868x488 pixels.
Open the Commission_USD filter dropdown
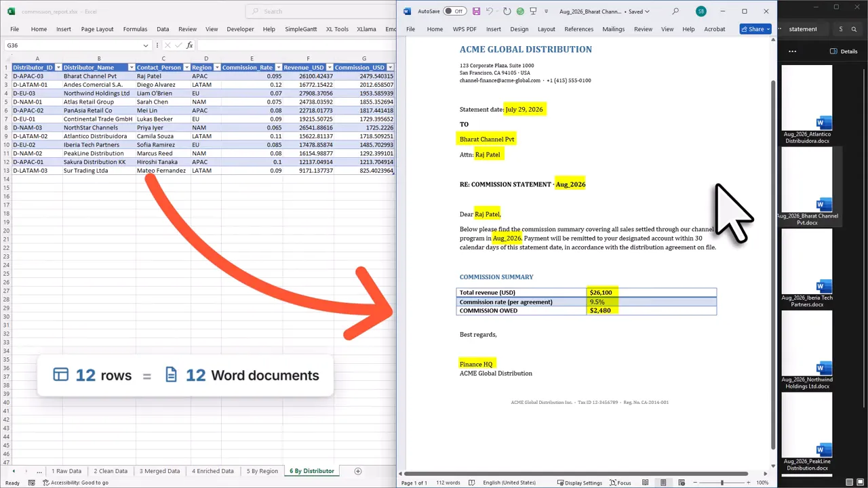(x=391, y=68)
